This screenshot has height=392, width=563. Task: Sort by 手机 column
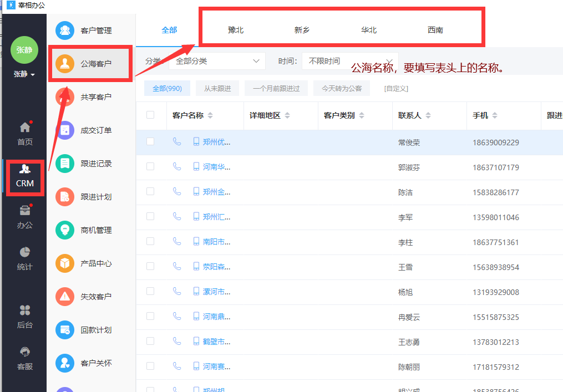tap(495, 115)
